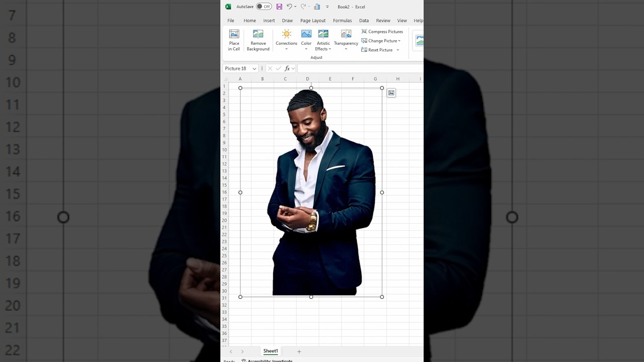Open the Change Picture menu

click(381, 41)
